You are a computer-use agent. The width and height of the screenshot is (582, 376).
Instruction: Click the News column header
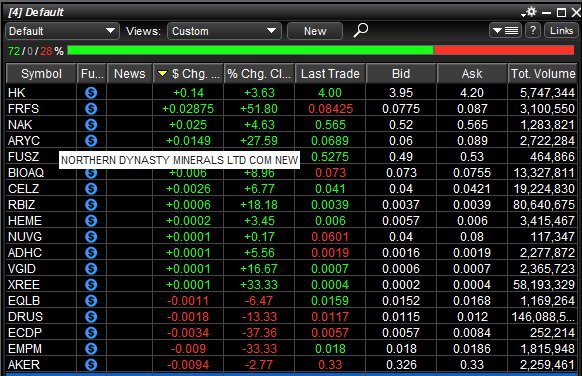pyautogui.click(x=130, y=73)
